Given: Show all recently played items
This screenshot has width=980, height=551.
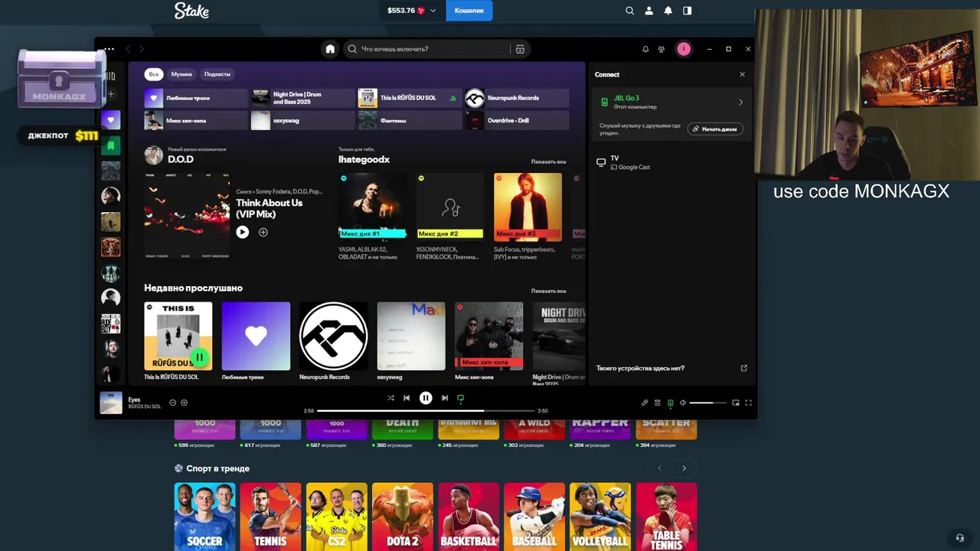Looking at the screenshot, I should click(x=549, y=291).
